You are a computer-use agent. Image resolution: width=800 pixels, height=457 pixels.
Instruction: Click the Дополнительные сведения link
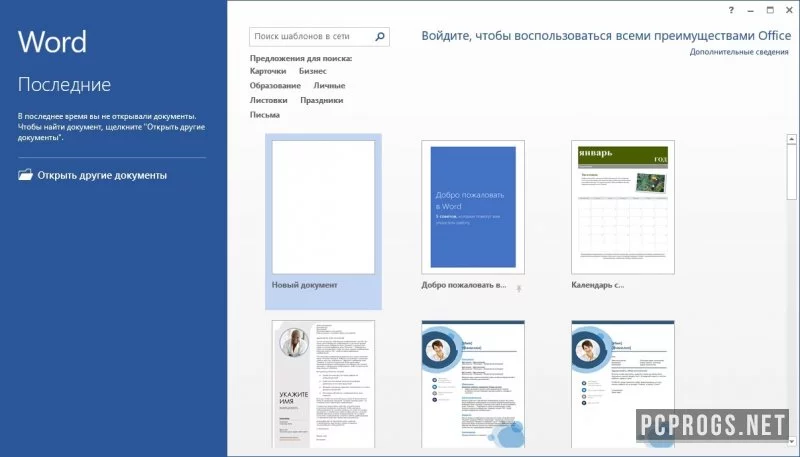(x=739, y=52)
